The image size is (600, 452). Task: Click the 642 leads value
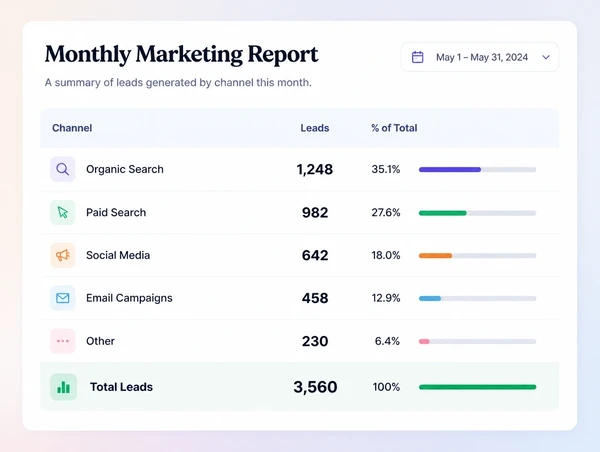[315, 255]
